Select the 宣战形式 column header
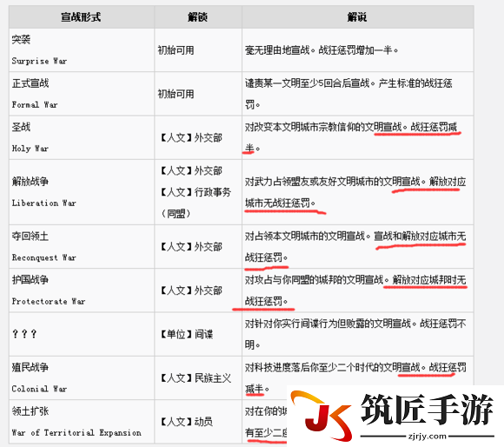504x447 pixels. point(82,17)
